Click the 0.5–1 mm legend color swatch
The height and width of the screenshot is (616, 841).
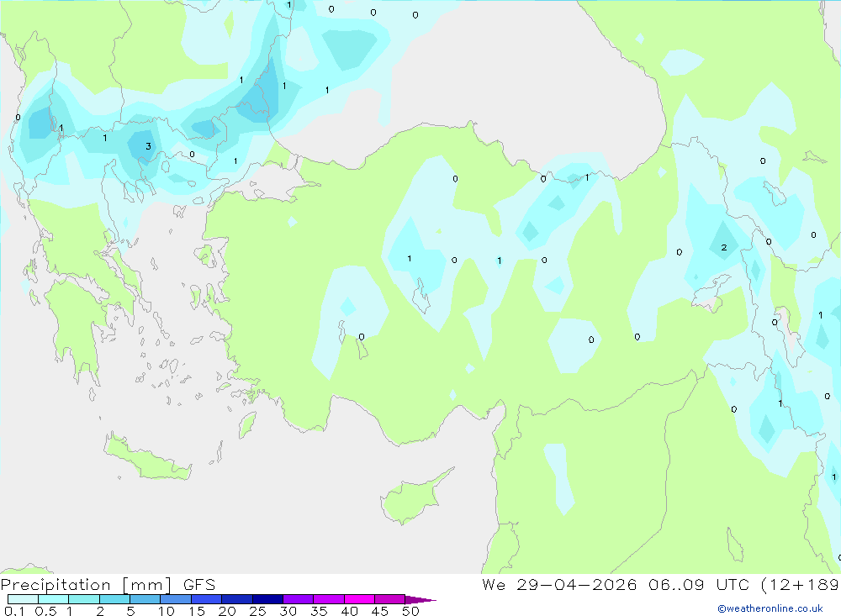click(54, 599)
